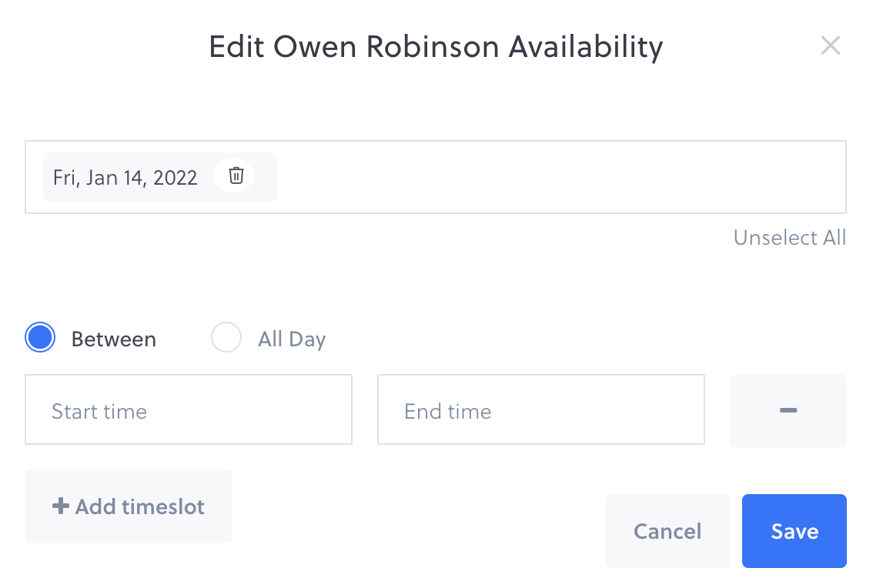Close the Edit Availability dialog
Screen dimensions: 873x588
pyautogui.click(x=830, y=46)
